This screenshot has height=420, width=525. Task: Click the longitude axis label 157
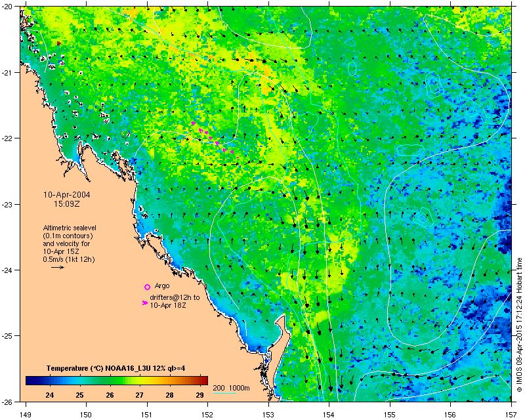pos(511,415)
